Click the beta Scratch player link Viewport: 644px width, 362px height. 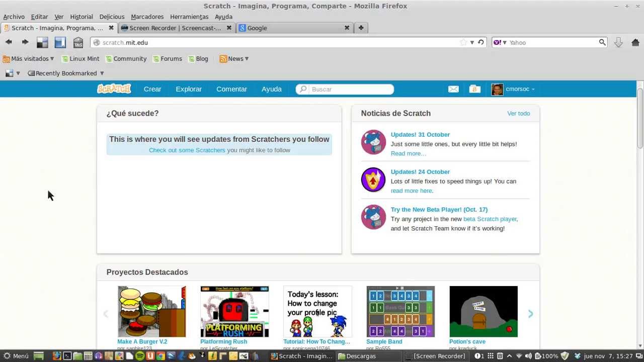pyautogui.click(x=490, y=219)
